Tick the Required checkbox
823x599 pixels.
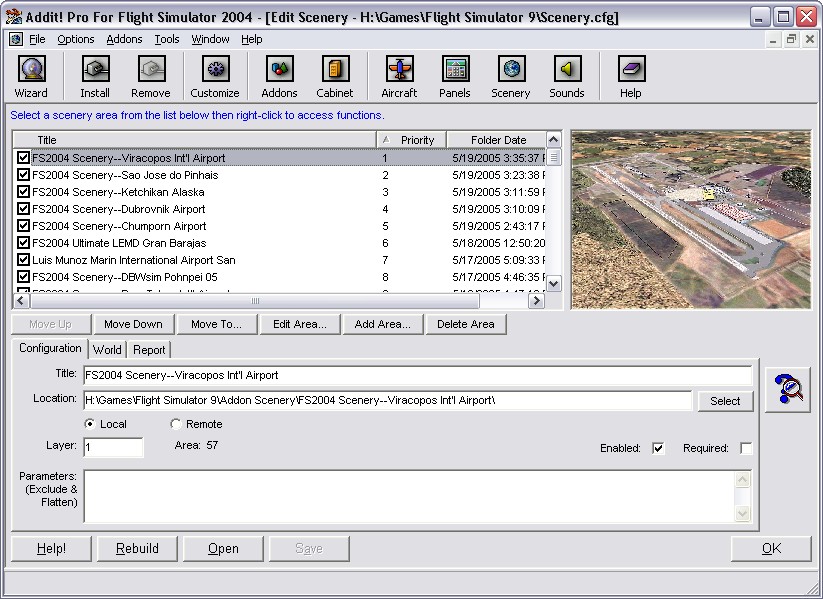pos(746,448)
